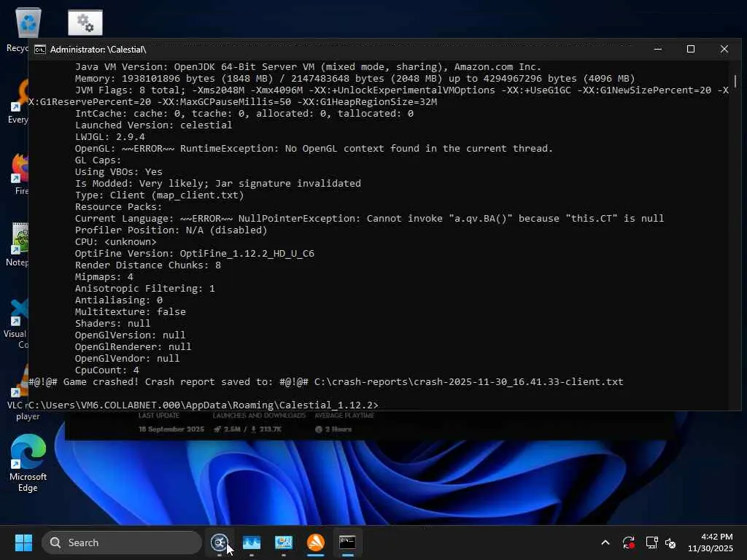Open the sync status tray icon
Viewport: 747px width, 560px height.
click(x=628, y=542)
